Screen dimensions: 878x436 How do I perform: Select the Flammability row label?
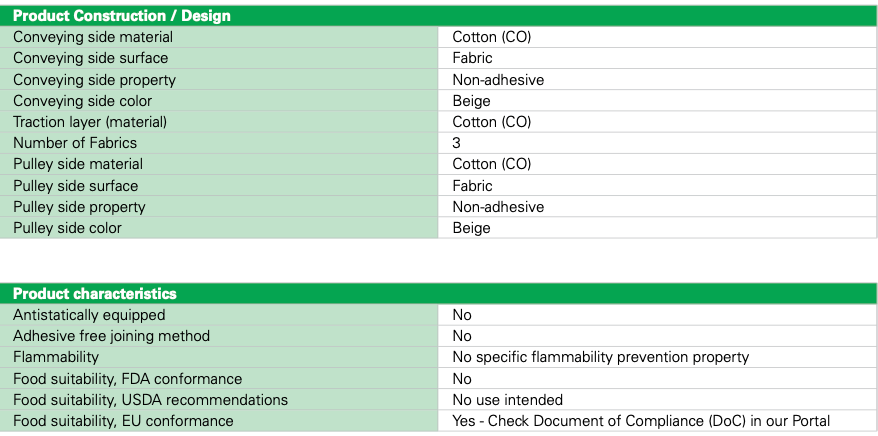(x=56, y=357)
